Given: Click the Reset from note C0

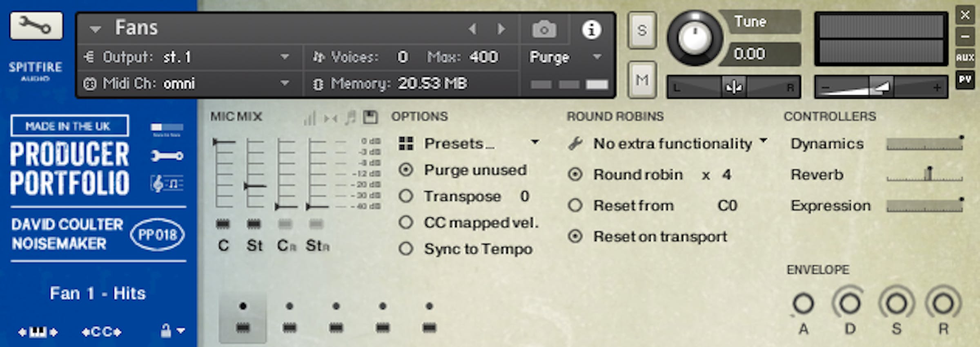Looking at the screenshot, I should (x=728, y=206).
